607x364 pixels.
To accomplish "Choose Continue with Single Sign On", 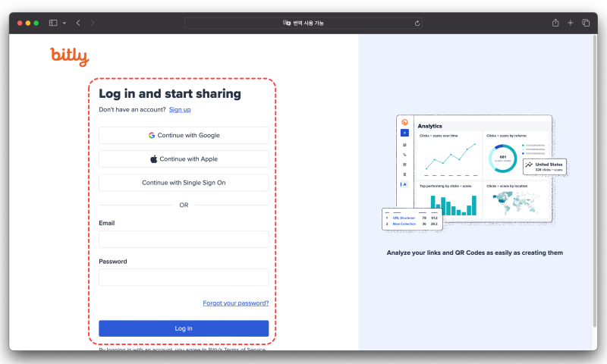I will 184,183.
